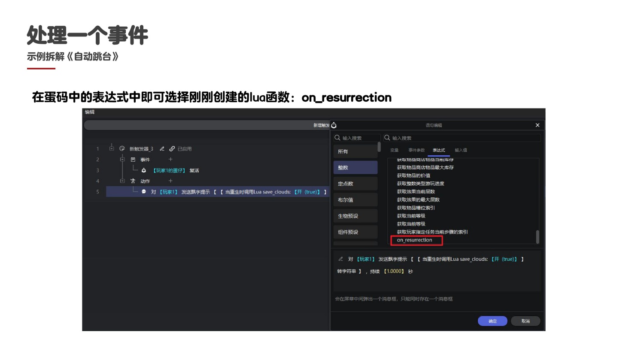Viewport: 644px width, 362px height.
Task: Open the 输入值 tab
Action: click(461, 150)
